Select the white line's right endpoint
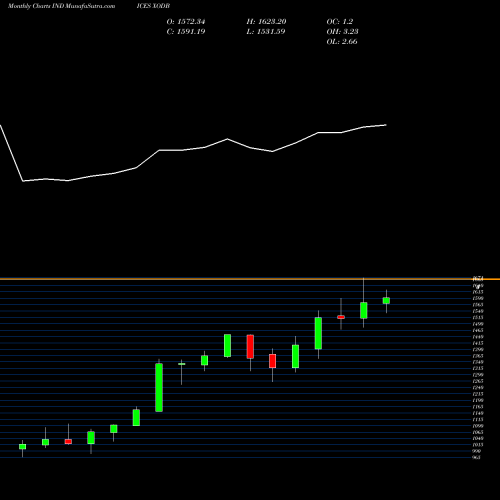 [386, 125]
